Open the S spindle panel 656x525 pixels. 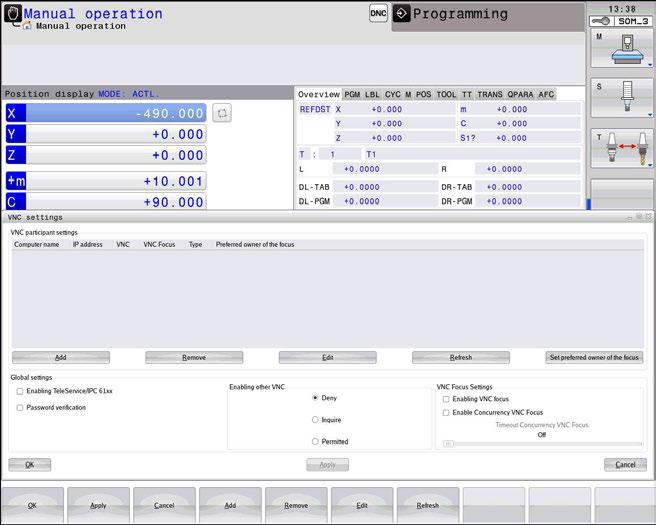coord(622,98)
